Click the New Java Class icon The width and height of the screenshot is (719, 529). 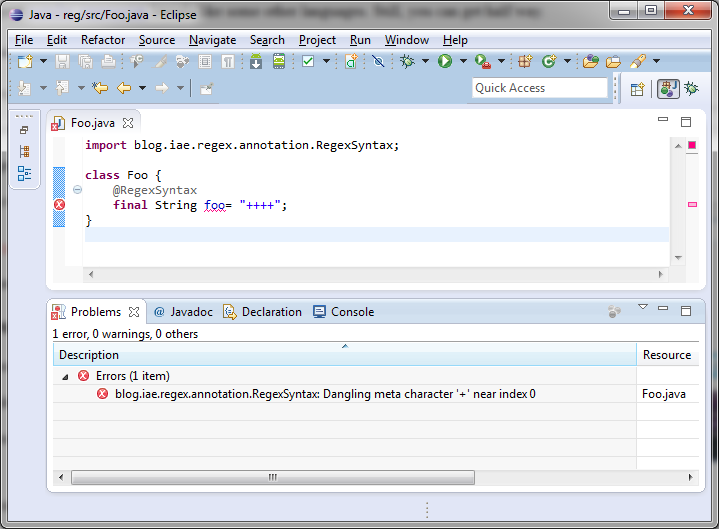(549, 61)
